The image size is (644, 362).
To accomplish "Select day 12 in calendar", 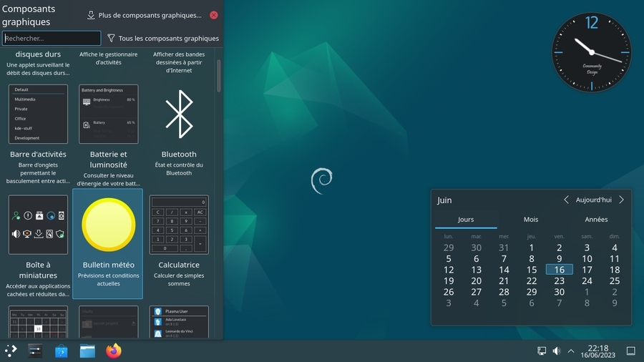I will click(x=449, y=270).
